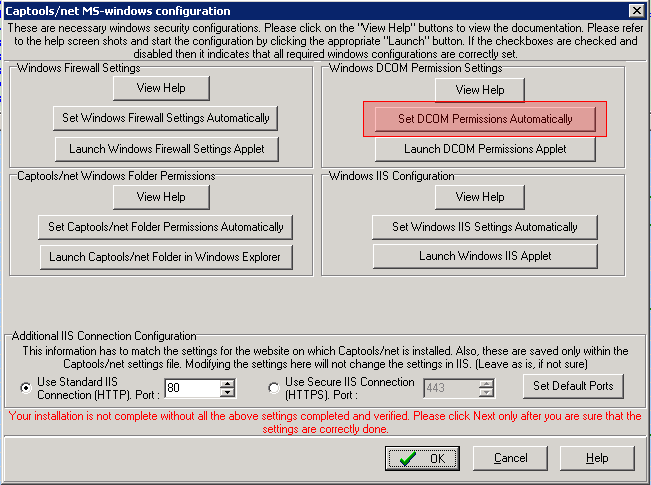Increase HTTP port with up spinner arrow

(227, 384)
